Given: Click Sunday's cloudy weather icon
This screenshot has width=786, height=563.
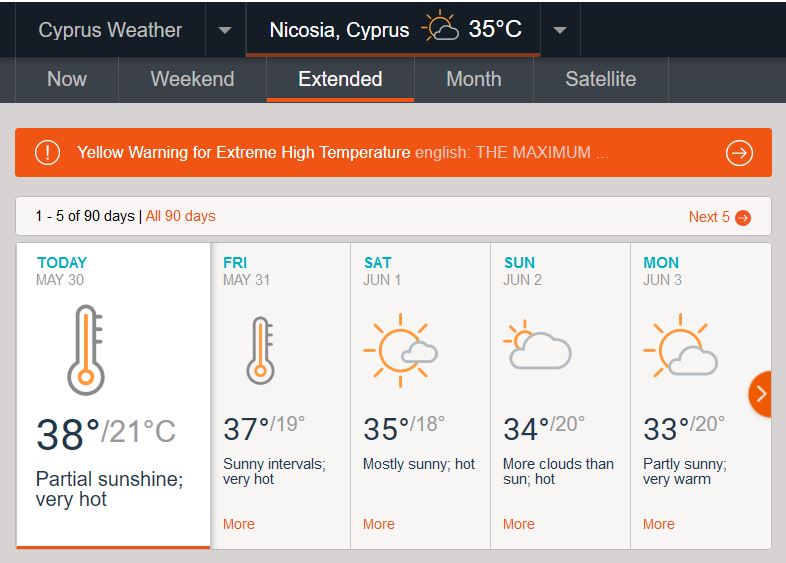Looking at the screenshot, I should tap(537, 346).
